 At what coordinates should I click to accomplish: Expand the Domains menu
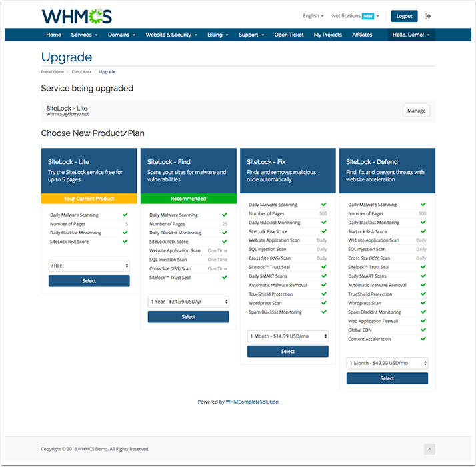121,35
